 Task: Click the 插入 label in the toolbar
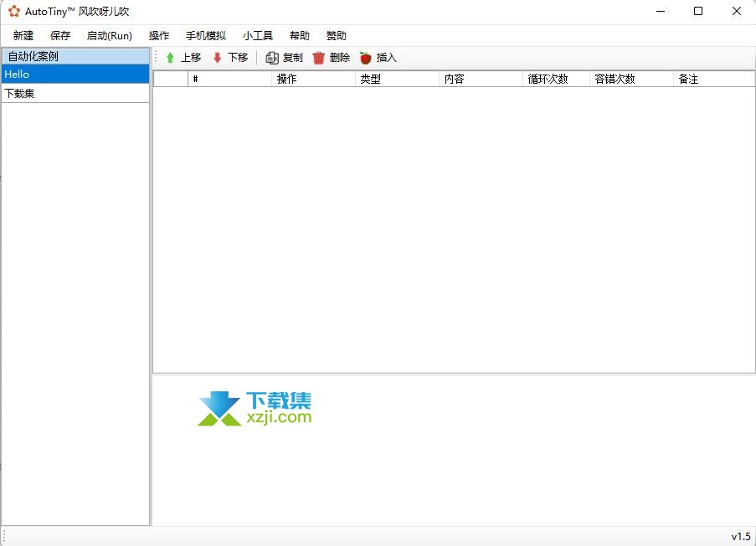(387, 58)
